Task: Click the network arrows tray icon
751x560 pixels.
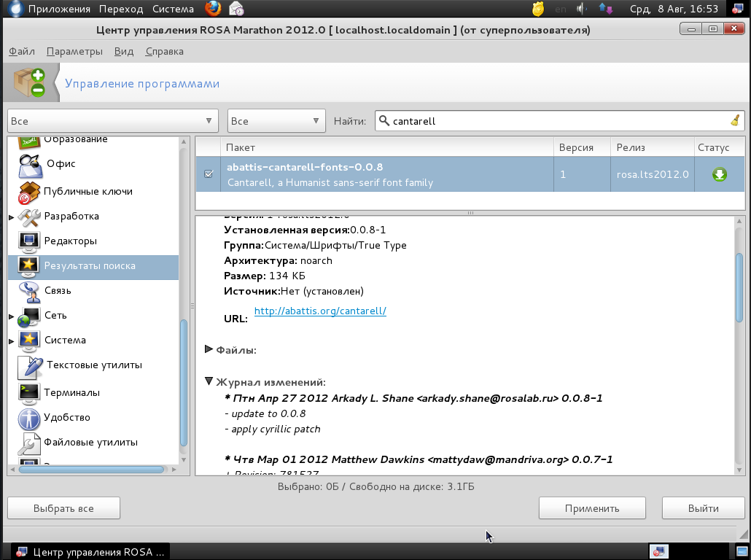Action: [605, 9]
